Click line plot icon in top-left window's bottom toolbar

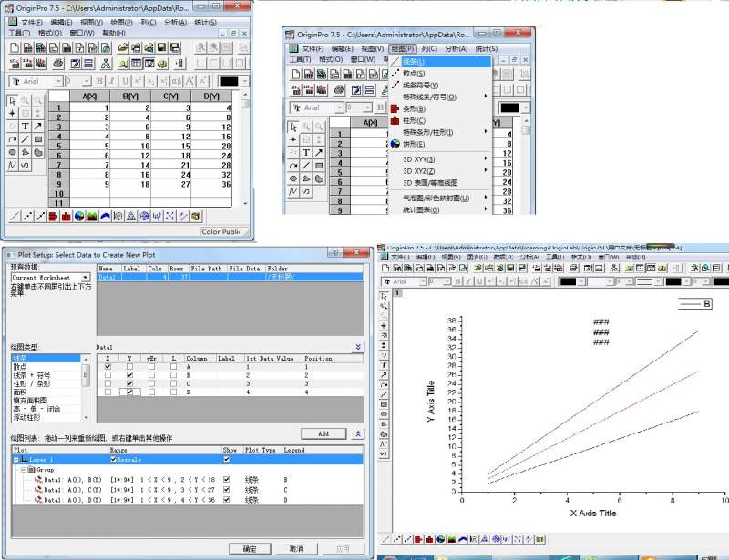pyautogui.click(x=15, y=216)
